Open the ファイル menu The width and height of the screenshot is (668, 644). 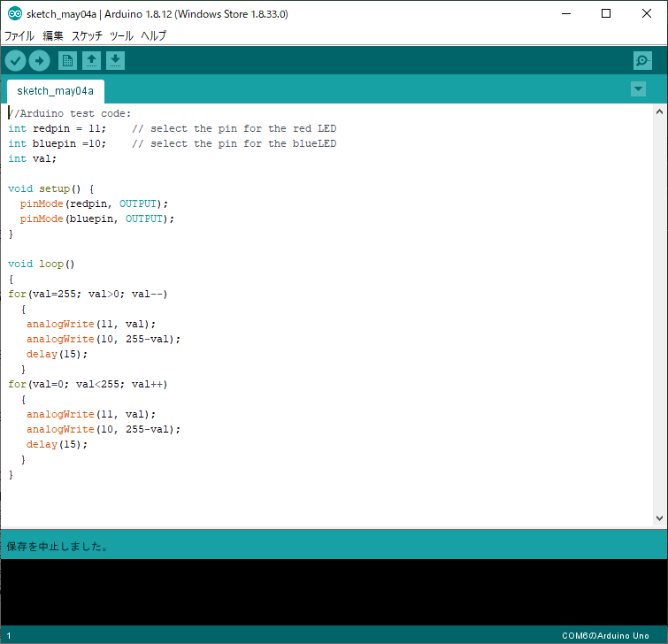pos(19,36)
